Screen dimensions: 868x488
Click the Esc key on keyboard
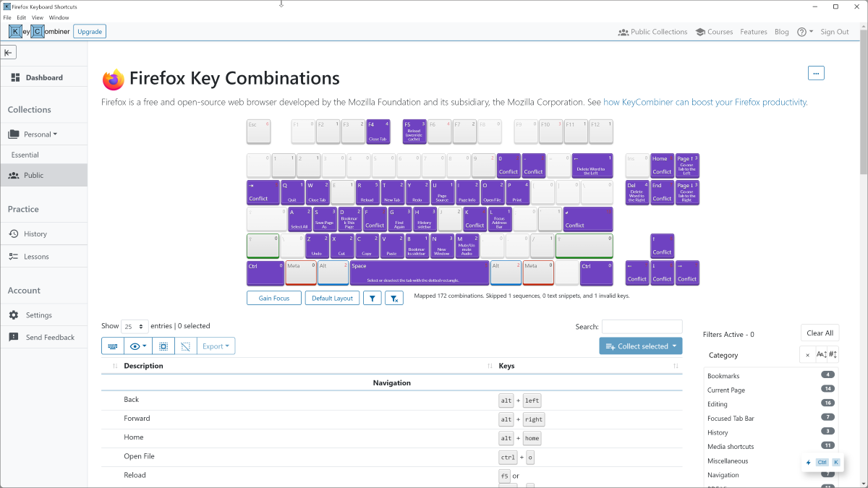point(258,132)
